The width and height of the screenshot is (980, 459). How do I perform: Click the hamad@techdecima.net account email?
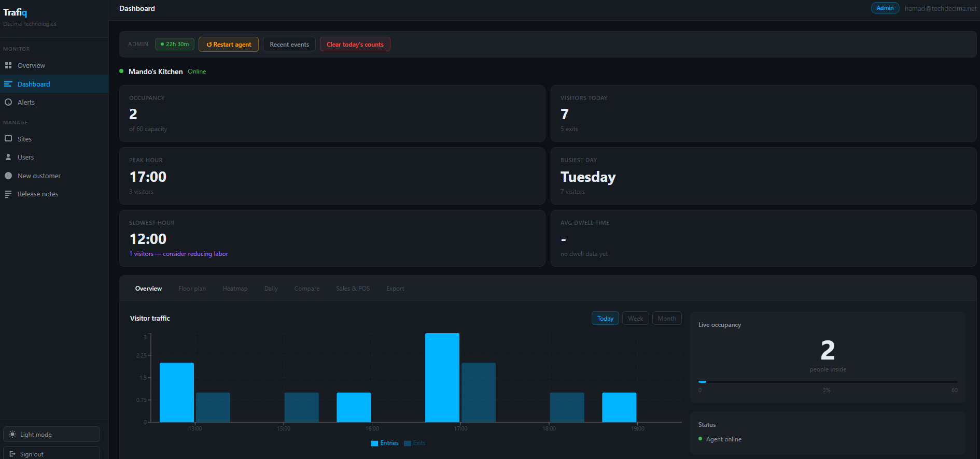click(941, 8)
